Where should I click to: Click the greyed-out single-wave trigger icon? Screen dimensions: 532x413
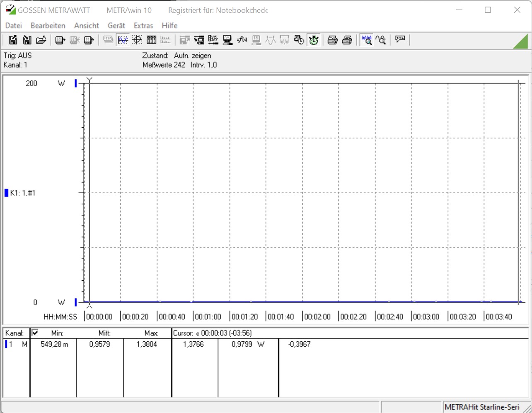[271, 40]
